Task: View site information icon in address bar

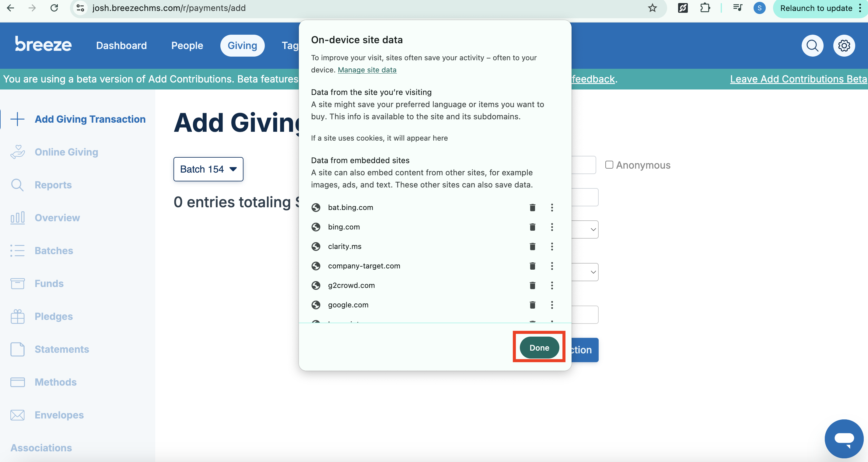Action: click(x=80, y=8)
